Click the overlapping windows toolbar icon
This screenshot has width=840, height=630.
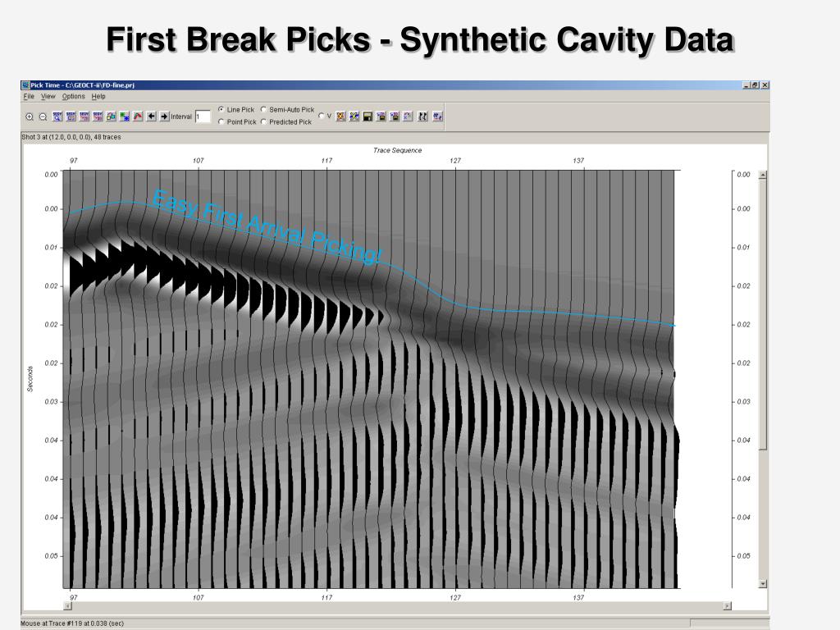click(111, 116)
